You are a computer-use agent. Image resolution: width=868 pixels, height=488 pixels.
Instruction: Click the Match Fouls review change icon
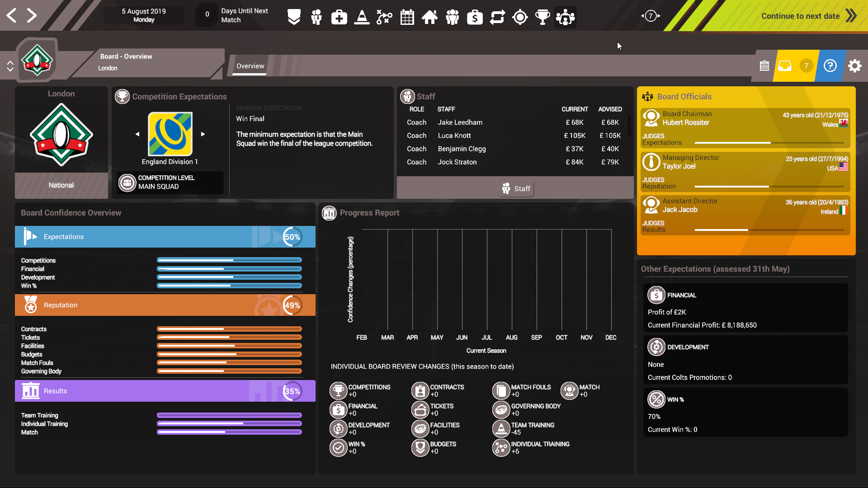point(501,390)
